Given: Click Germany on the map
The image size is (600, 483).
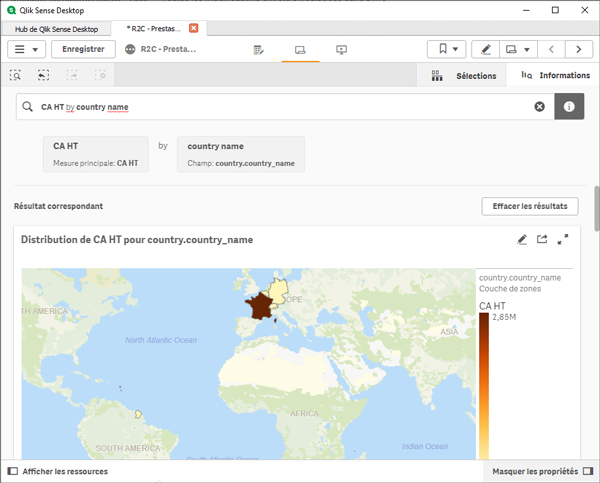Looking at the screenshot, I should [280, 290].
